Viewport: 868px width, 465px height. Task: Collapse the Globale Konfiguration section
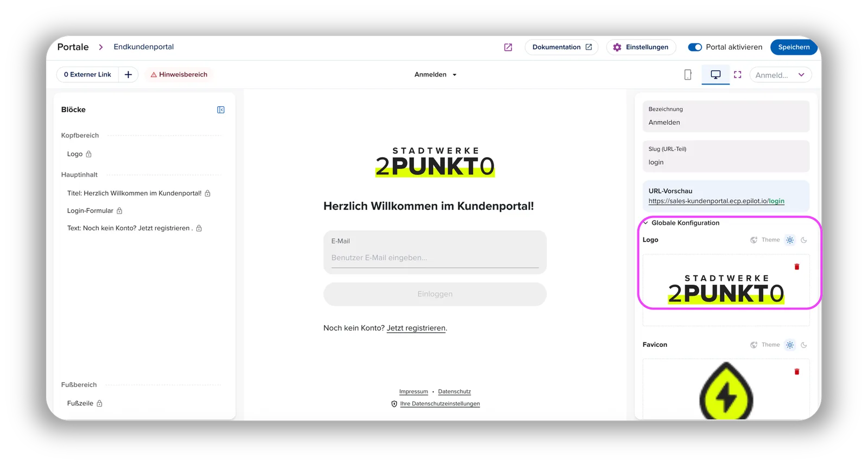point(646,223)
